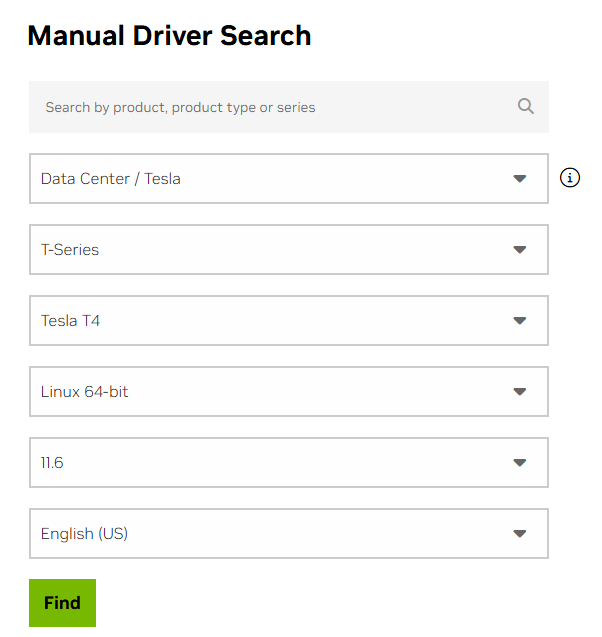Expand the English (US) language dropdown
This screenshot has width=602, height=637.
tap(288, 534)
